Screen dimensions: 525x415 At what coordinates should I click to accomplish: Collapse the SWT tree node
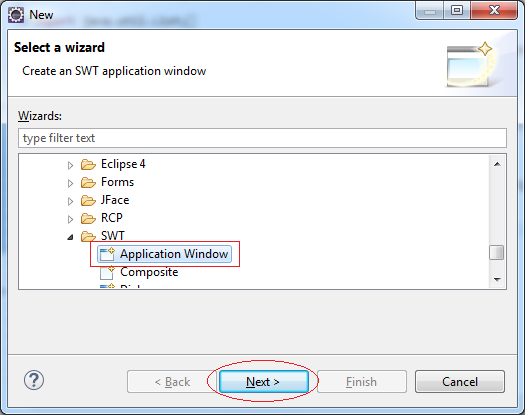tap(70, 237)
